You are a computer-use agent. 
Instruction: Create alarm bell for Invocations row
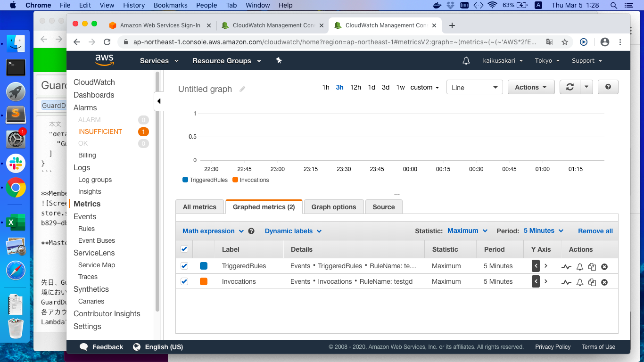click(x=580, y=282)
